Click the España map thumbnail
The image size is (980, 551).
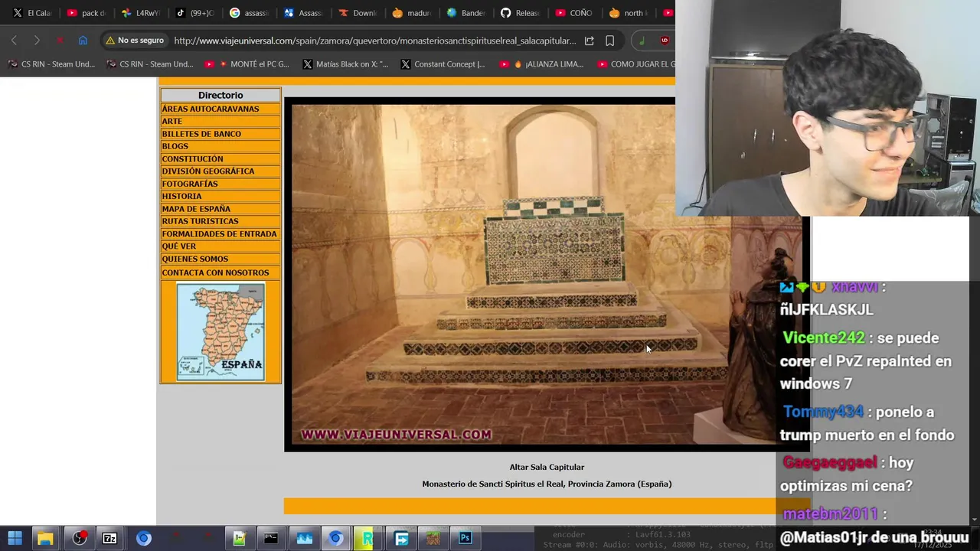click(x=220, y=331)
